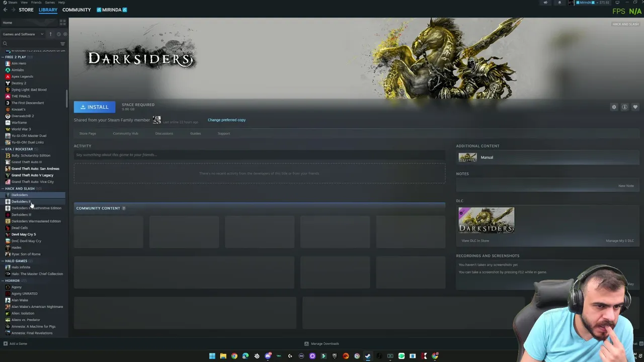This screenshot has width=644, height=362.
Task: Open game settings gear icon
Action: coord(614,107)
